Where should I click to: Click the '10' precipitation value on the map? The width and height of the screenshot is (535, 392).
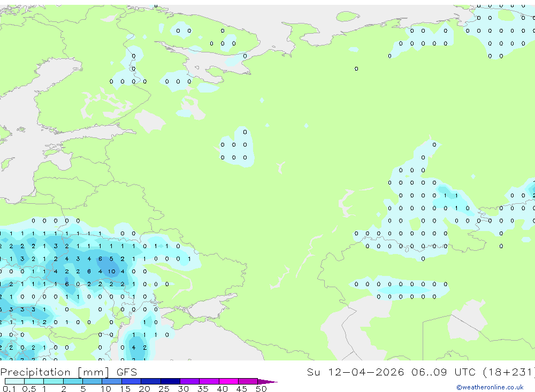point(112,272)
